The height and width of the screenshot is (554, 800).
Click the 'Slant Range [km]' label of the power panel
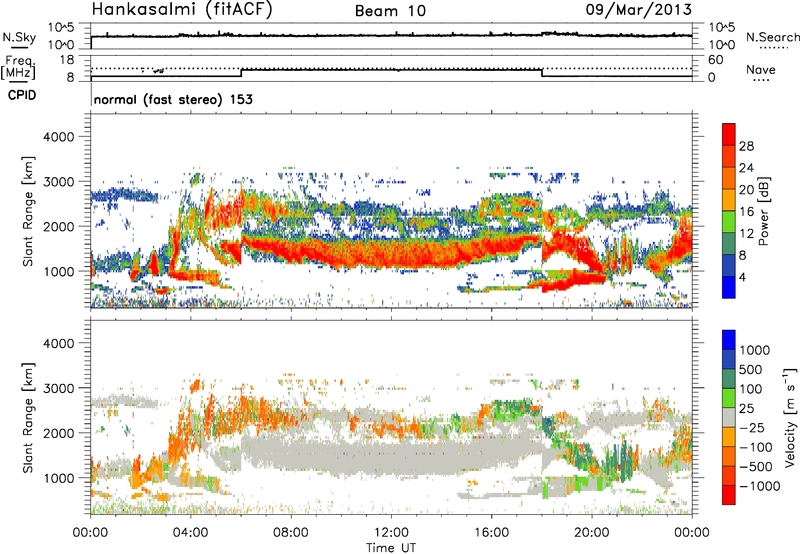[x=28, y=211]
